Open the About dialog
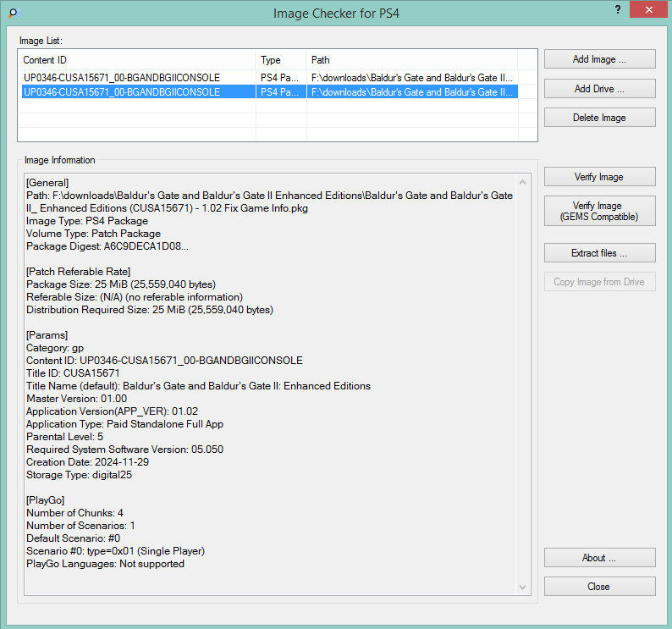672x629 pixels. click(x=599, y=558)
